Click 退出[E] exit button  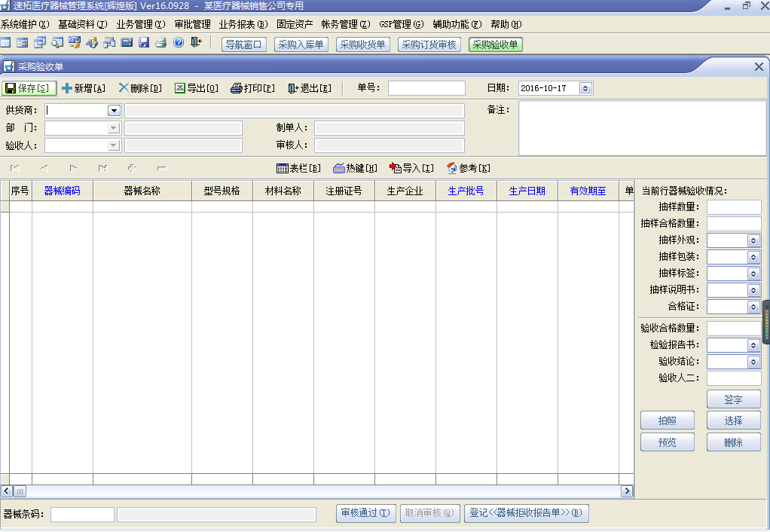pos(310,88)
